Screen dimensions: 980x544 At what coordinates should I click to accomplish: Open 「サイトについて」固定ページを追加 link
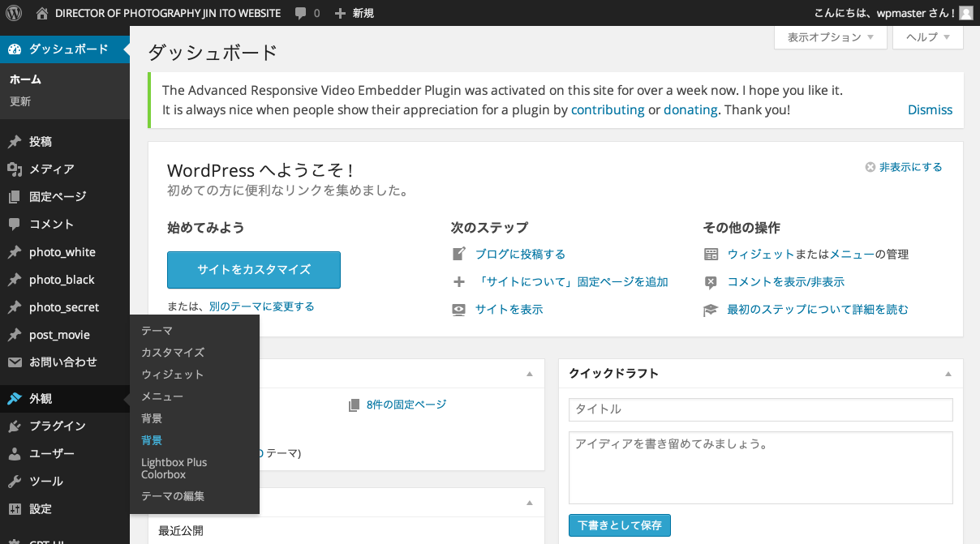coord(572,281)
